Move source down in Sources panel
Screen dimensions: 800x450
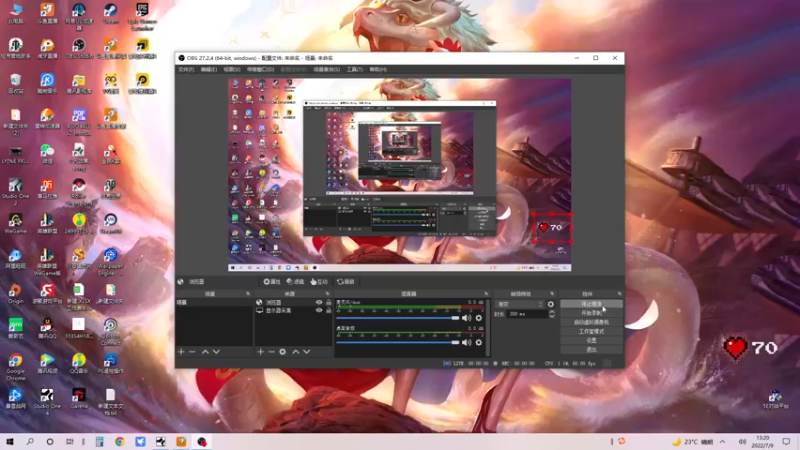point(307,352)
